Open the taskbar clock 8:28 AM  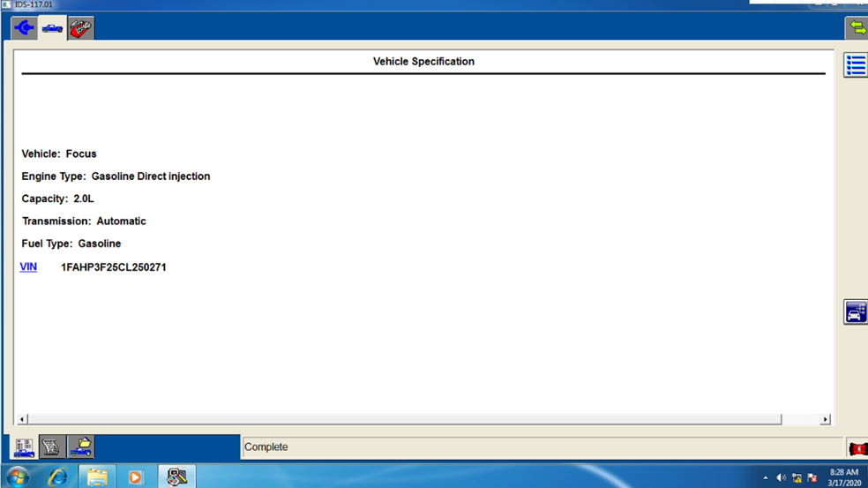click(844, 477)
